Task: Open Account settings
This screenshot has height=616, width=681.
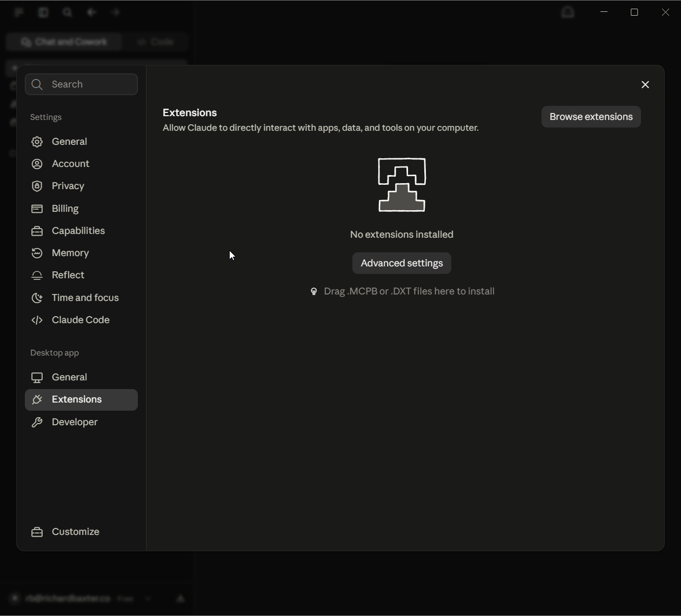Action: coord(81,164)
